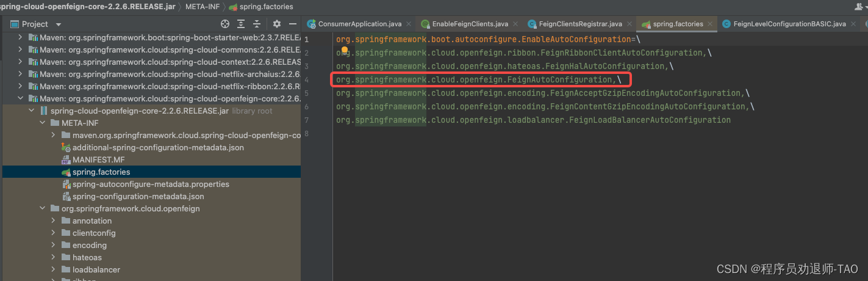The image size is (868, 281).
Task: Click the Expand All icon in Project toolbar
Action: (x=241, y=24)
